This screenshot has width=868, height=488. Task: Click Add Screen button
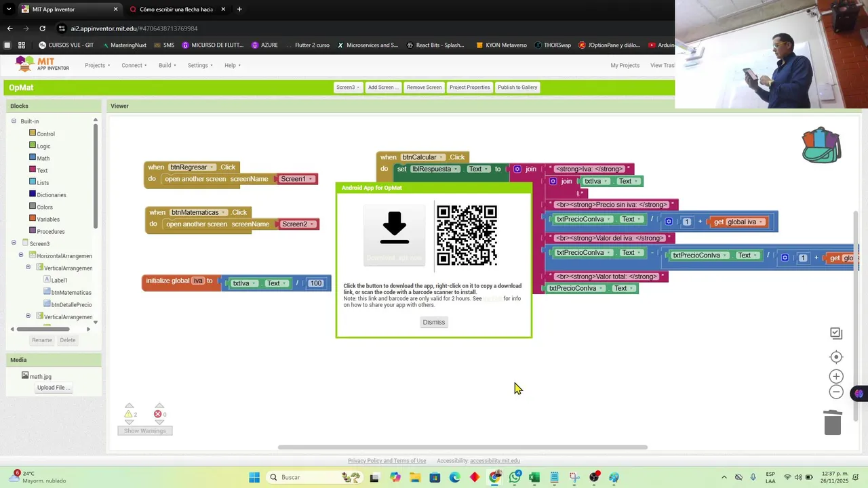click(383, 87)
